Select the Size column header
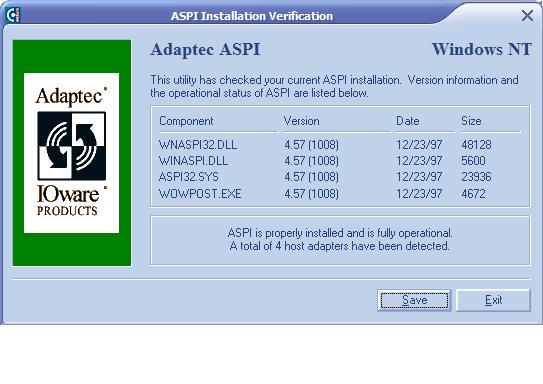Viewport: 543px width, 384px height. point(471,121)
